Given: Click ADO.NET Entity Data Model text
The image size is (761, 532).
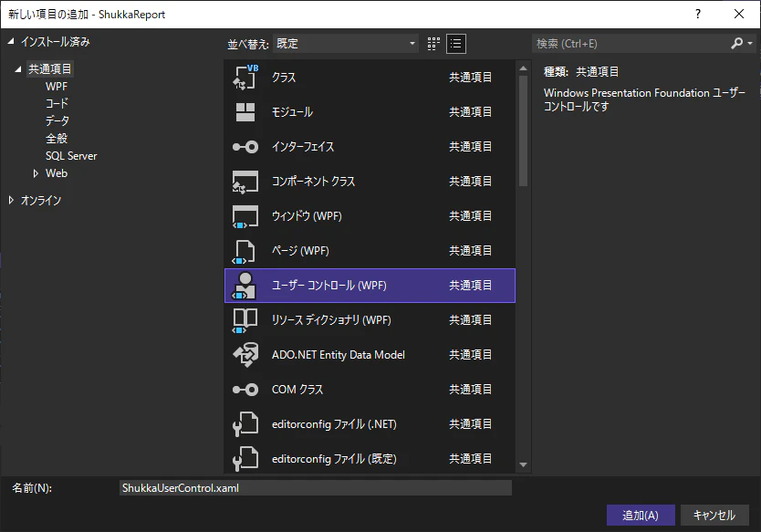Looking at the screenshot, I should tap(339, 355).
